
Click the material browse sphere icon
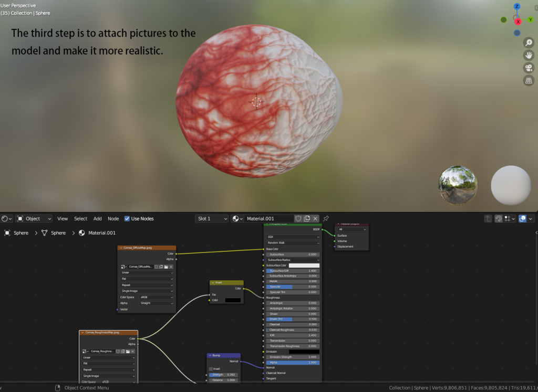pos(237,219)
